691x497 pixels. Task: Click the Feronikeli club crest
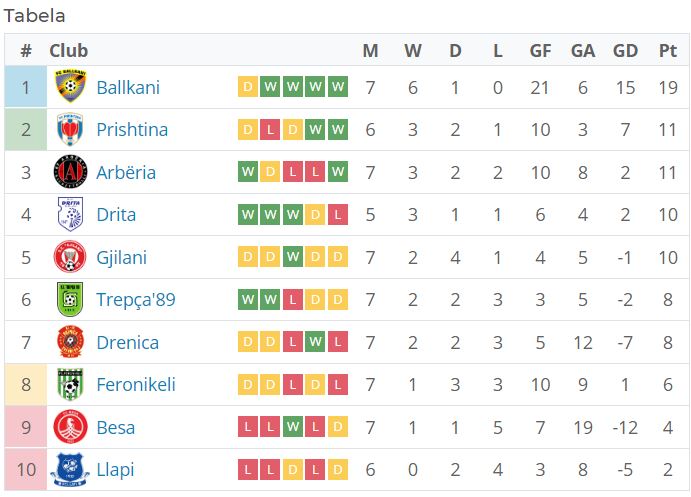pyautogui.click(x=70, y=385)
